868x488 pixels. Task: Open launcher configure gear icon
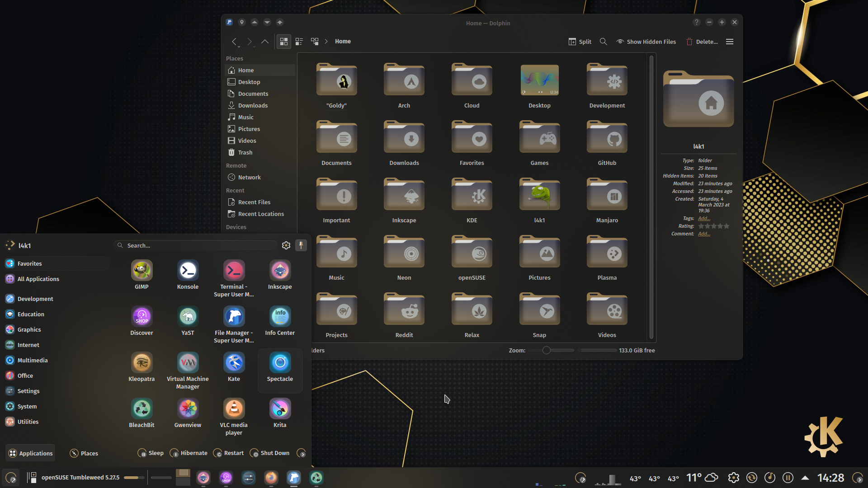pyautogui.click(x=286, y=245)
